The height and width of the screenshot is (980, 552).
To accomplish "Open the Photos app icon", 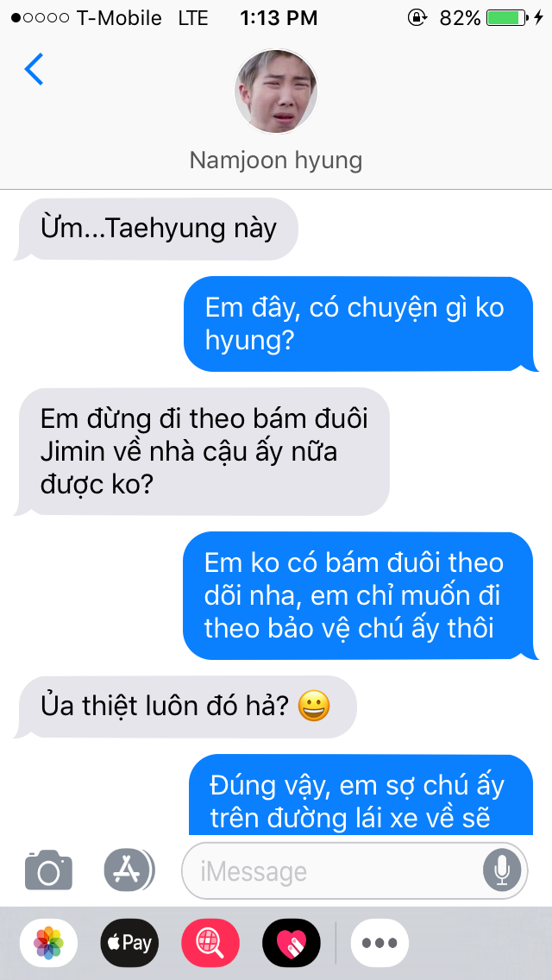I will click(49, 943).
